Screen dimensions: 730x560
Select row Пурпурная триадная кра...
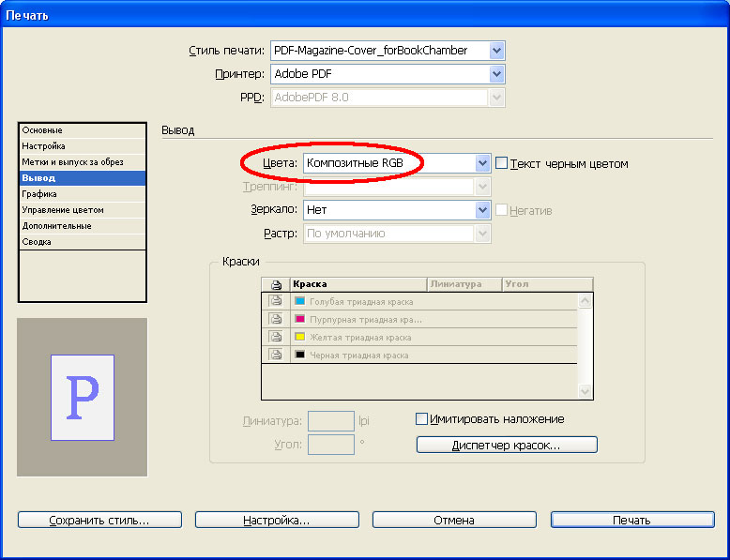(419, 319)
